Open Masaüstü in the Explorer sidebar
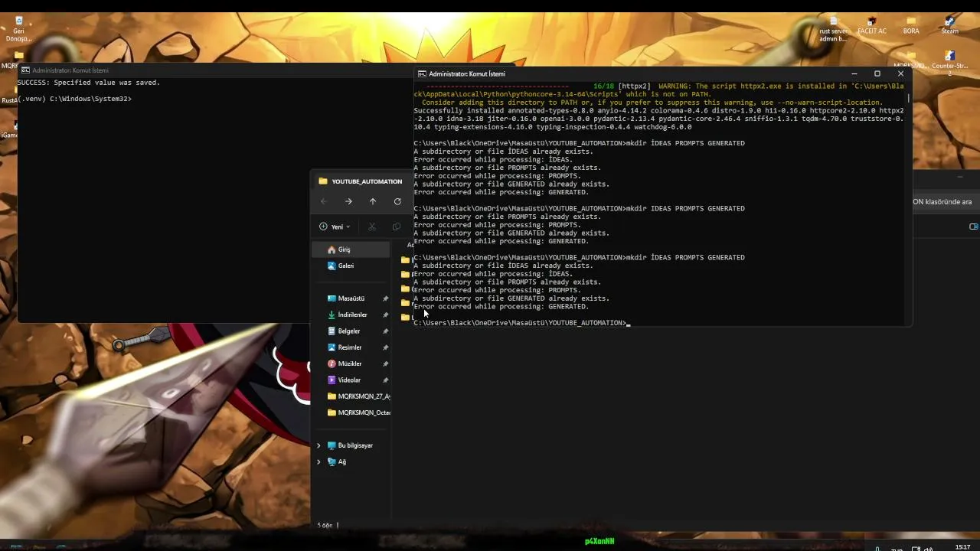This screenshot has width=980, height=551. 351,298
